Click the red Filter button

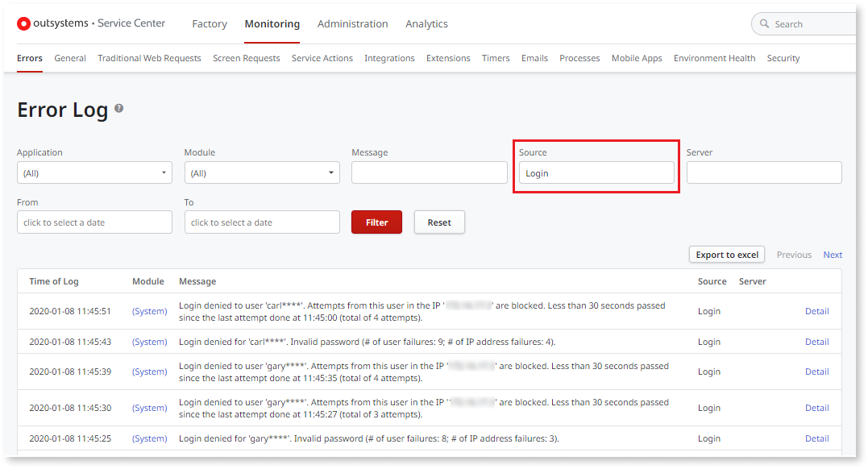(376, 222)
